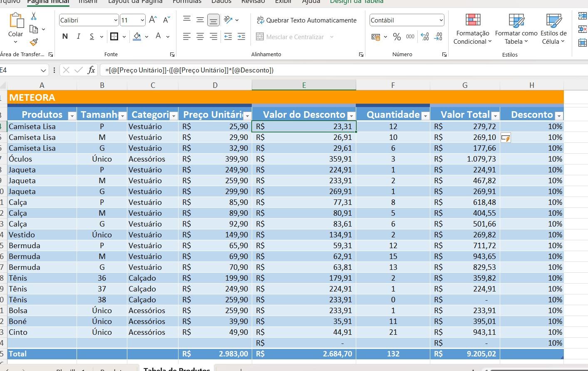Toggle bold formatting N button

click(x=65, y=37)
